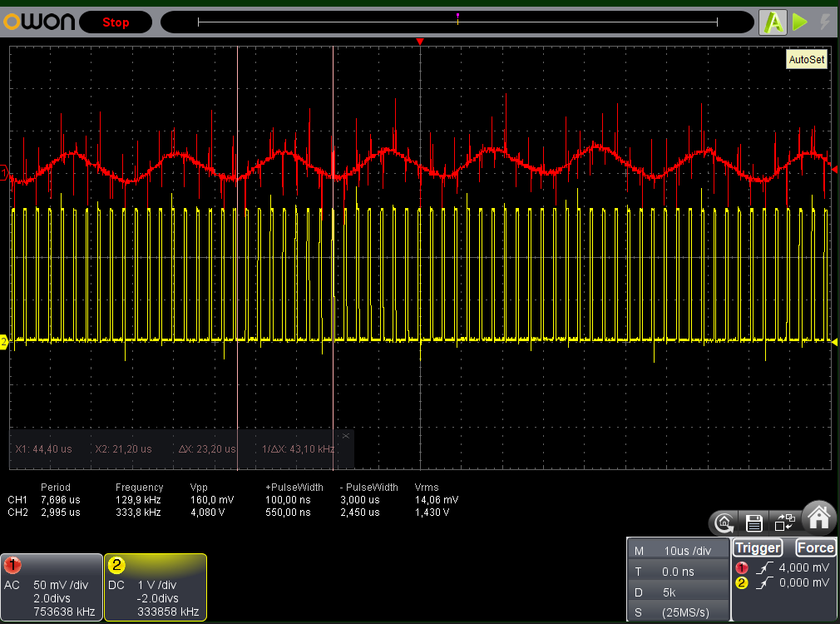
Task: Click the X1: 44,40 us cursor readout
Action: tap(43, 449)
